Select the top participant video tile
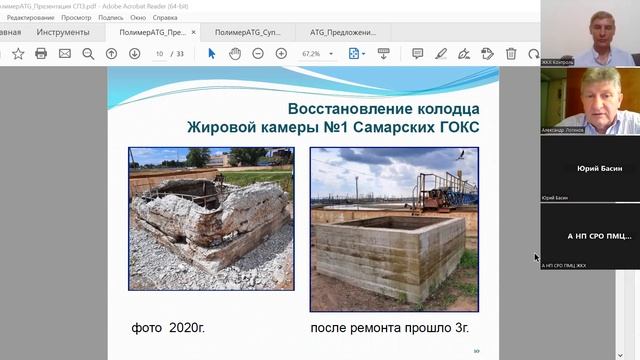640x360 pixels. point(590,33)
